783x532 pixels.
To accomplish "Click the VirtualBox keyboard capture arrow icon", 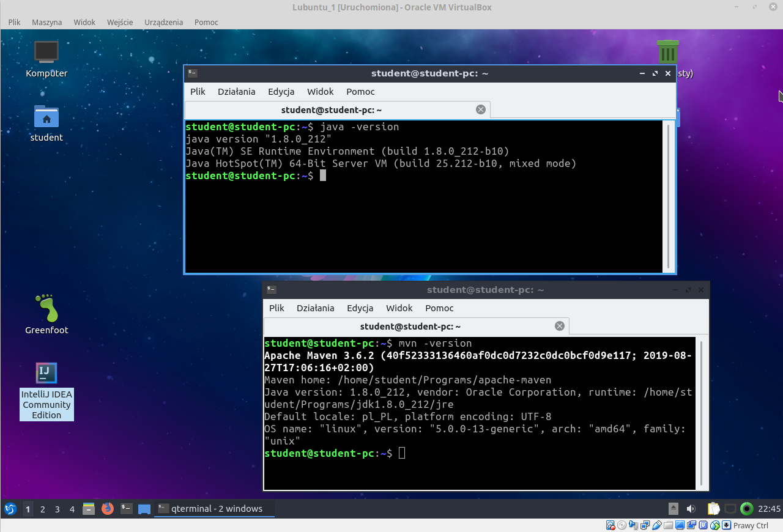I will (726, 525).
